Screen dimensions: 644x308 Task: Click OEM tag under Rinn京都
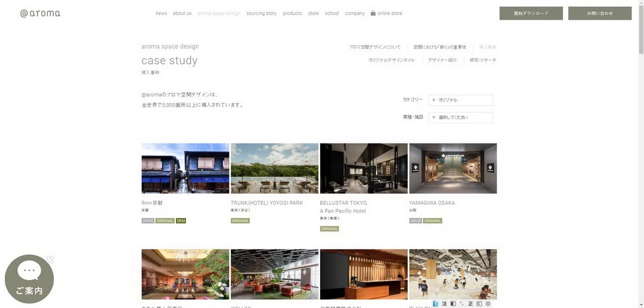(x=181, y=220)
